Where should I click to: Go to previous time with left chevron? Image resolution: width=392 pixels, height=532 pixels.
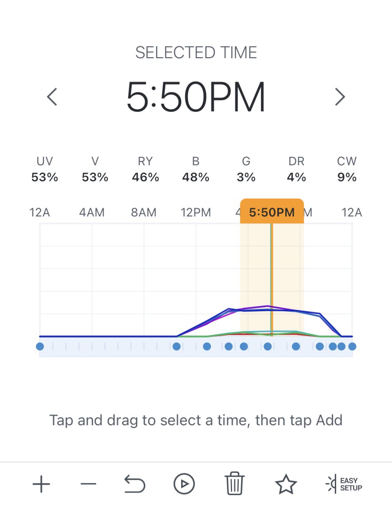(52, 96)
